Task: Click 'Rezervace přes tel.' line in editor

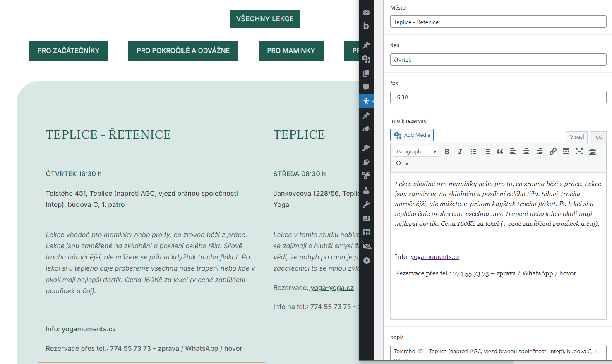Action: (485, 273)
